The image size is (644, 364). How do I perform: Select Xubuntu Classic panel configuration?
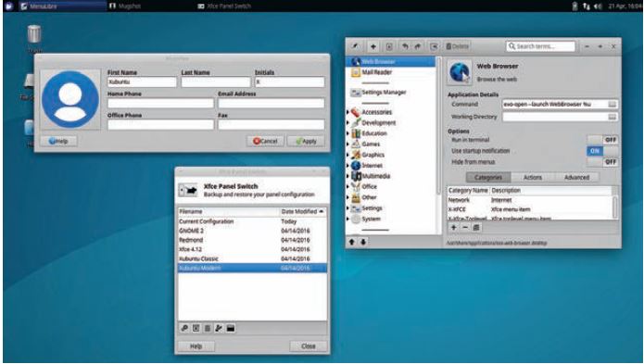pyautogui.click(x=252, y=259)
